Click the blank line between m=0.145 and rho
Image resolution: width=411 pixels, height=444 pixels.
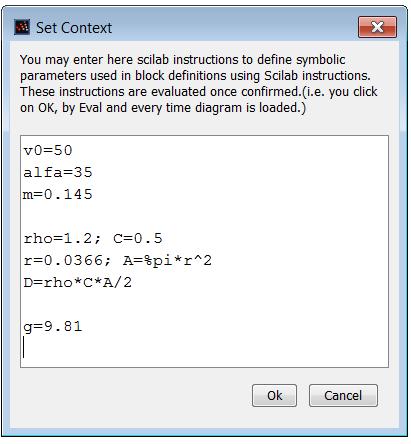pyautogui.click(x=204, y=216)
